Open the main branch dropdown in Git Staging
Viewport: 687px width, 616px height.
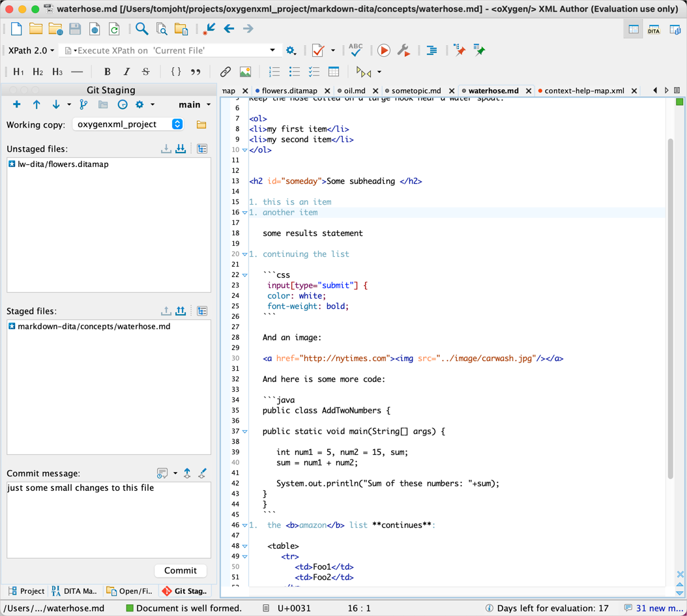point(194,105)
